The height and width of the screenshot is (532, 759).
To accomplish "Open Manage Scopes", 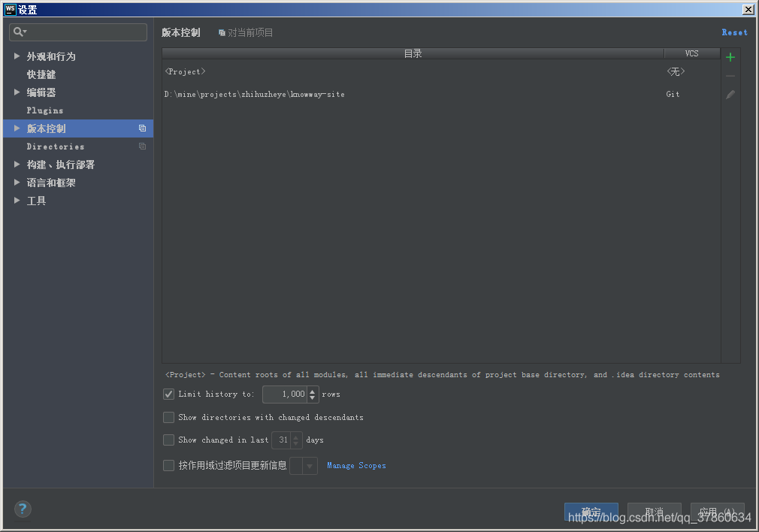I will coord(356,465).
